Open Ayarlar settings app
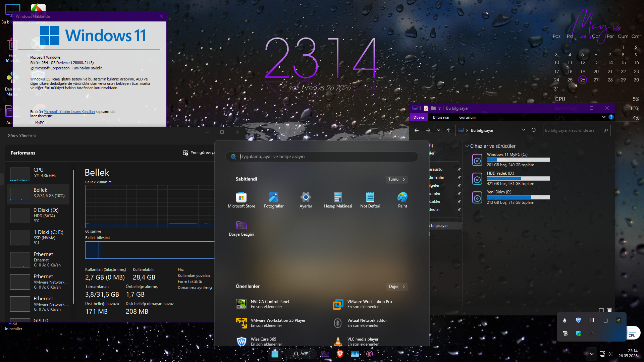The height and width of the screenshot is (362, 644). [306, 200]
